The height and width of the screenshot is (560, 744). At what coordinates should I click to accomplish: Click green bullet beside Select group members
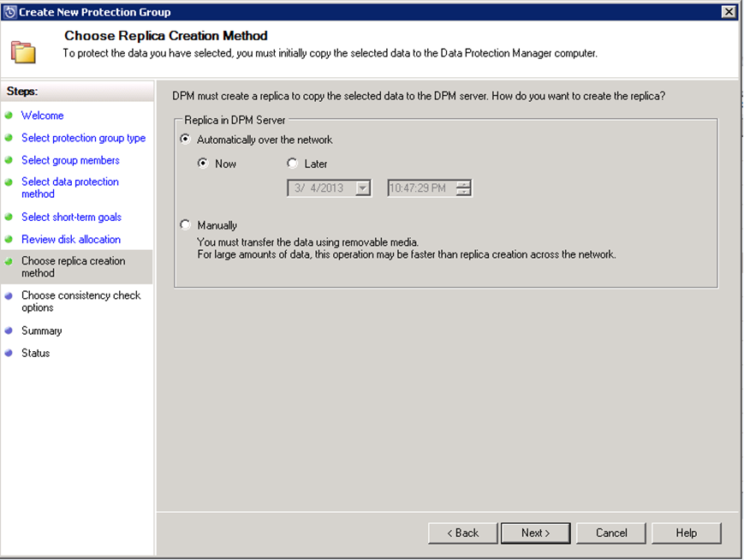(9, 160)
